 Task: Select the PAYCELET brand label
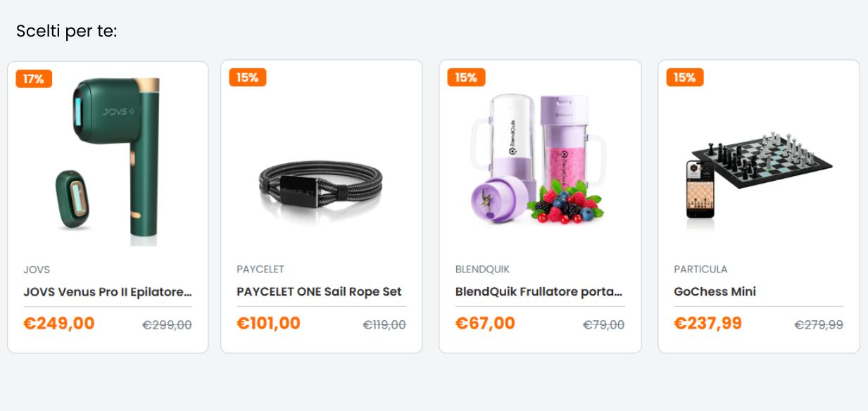click(260, 270)
